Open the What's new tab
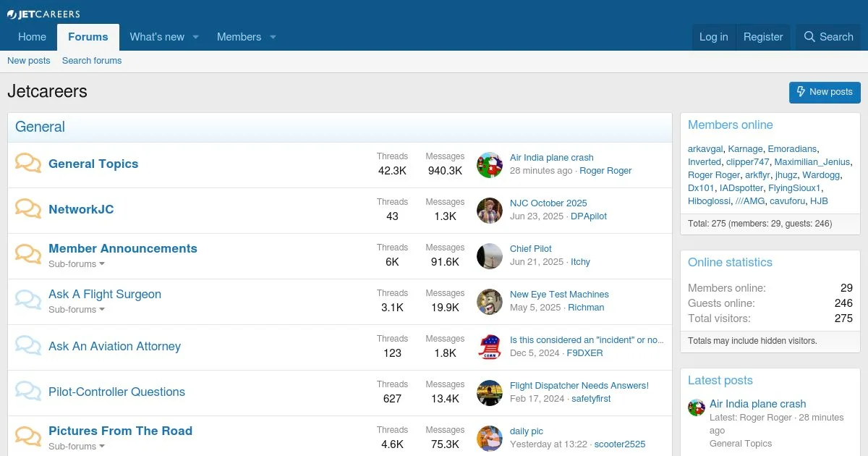 point(157,37)
